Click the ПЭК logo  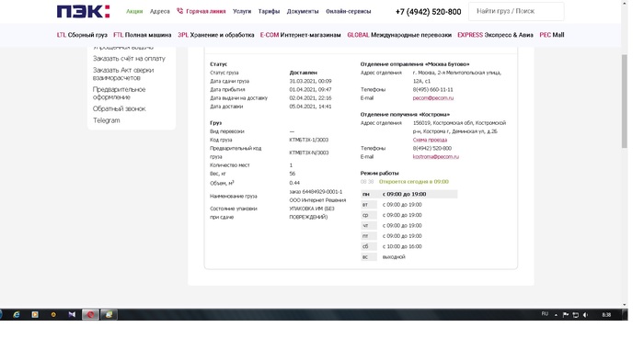click(83, 11)
